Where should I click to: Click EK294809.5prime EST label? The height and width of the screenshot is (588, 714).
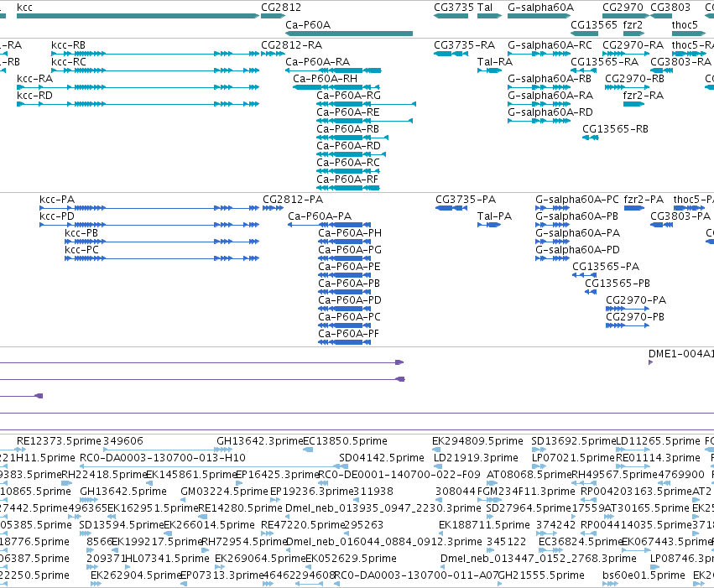tap(477, 441)
